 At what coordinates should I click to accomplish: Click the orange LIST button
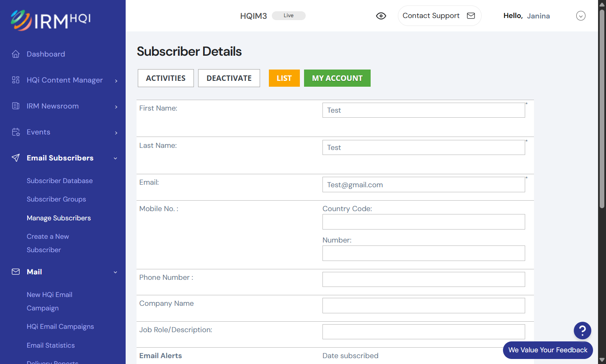click(284, 78)
